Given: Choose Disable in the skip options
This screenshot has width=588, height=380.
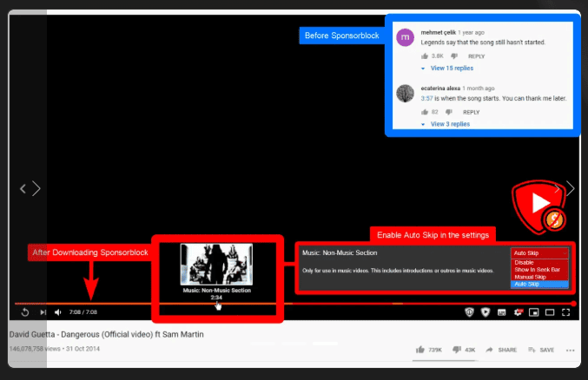Looking at the screenshot, I should (539, 262).
